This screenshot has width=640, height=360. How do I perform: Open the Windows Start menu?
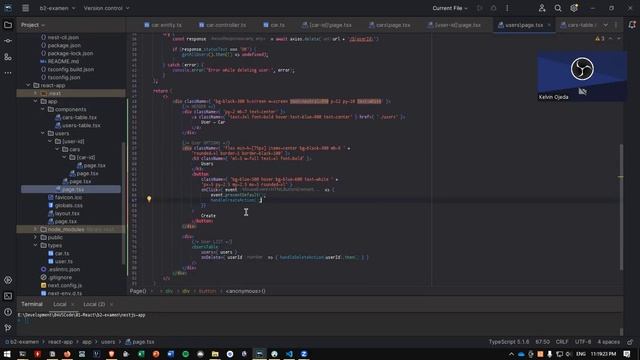(7, 354)
